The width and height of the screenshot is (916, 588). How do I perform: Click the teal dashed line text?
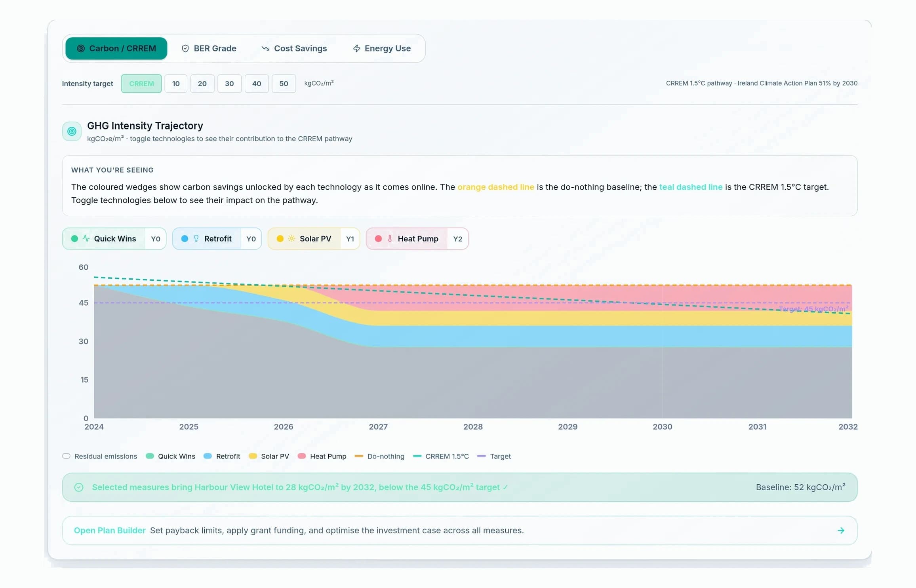[x=691, y=187]
